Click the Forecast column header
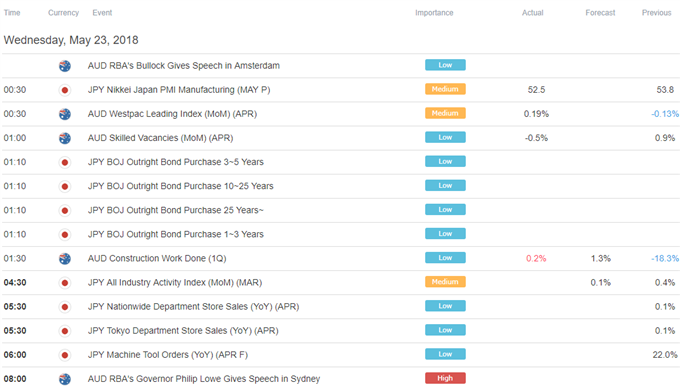 [600, 13]
